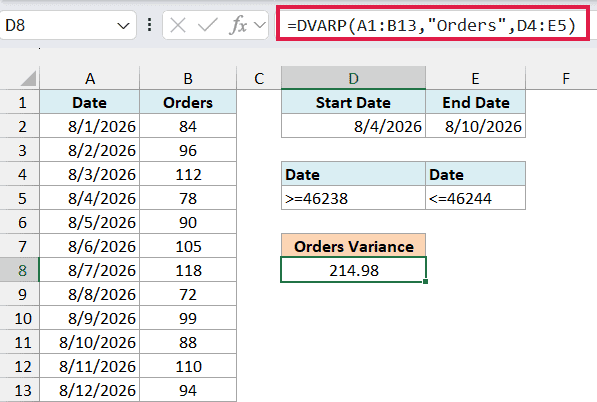Click Orders value 84
This screenshot has width=597, height=402.
point(188,126)
